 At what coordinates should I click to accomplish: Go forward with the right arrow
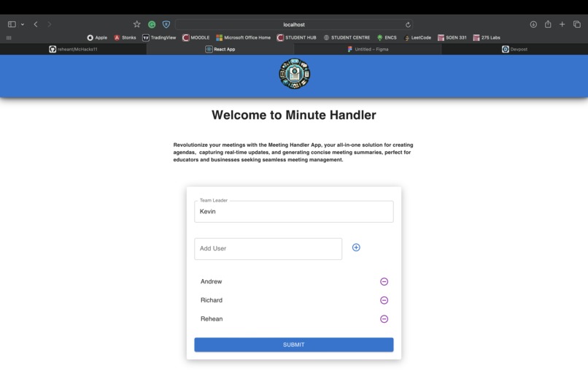click(49, 24)
